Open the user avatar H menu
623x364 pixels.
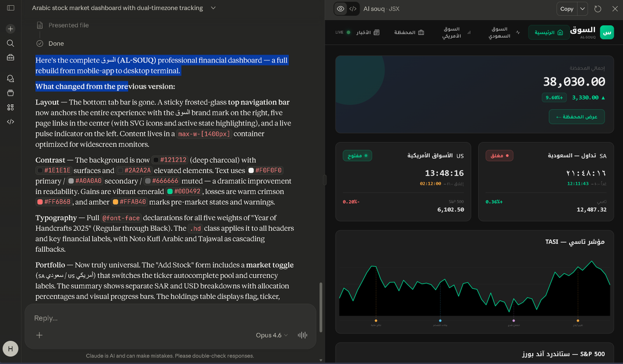click(x=10, y=348)
